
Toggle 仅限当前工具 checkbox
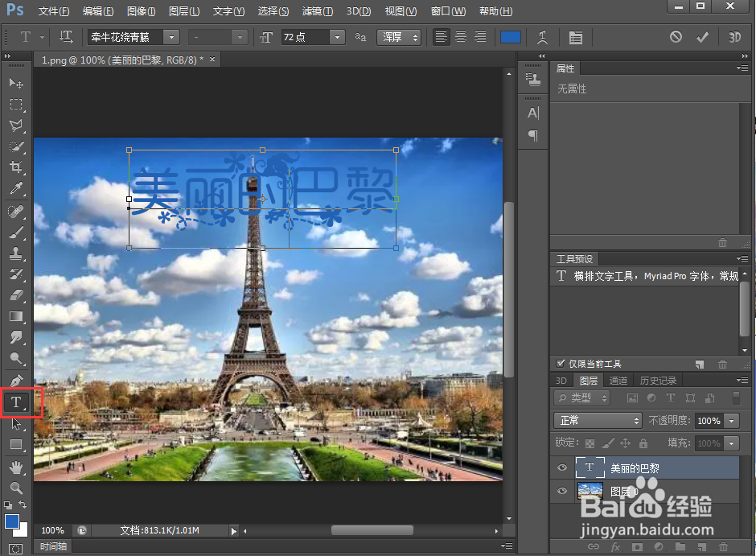(x=561, y=364)
